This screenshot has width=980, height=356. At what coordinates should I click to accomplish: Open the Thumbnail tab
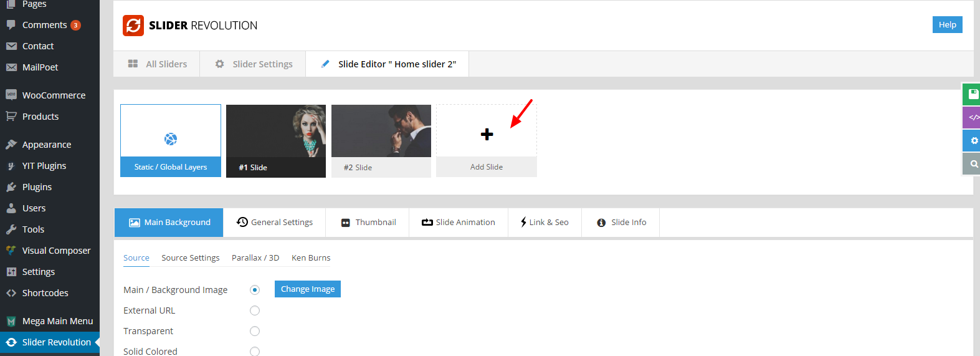[x=368, y=223]
